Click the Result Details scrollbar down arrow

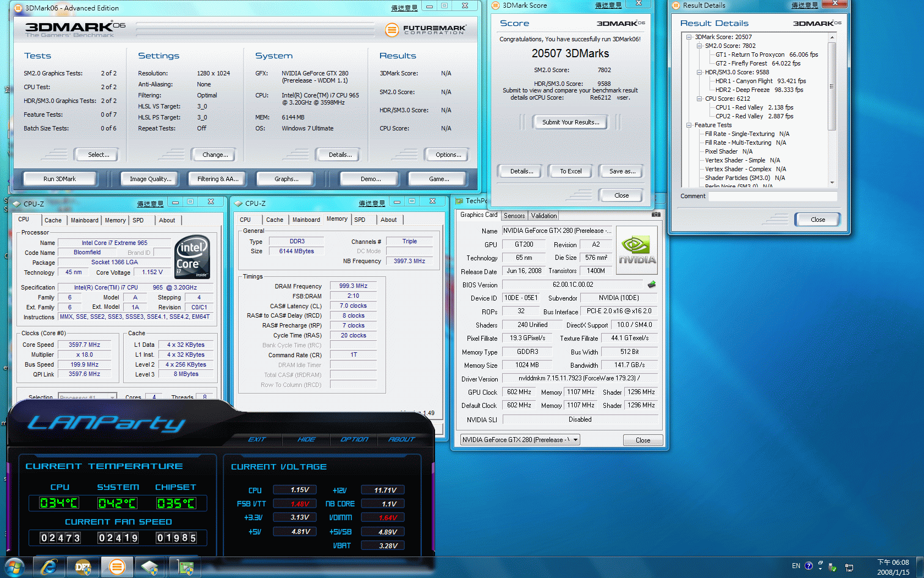pos(832,182)
